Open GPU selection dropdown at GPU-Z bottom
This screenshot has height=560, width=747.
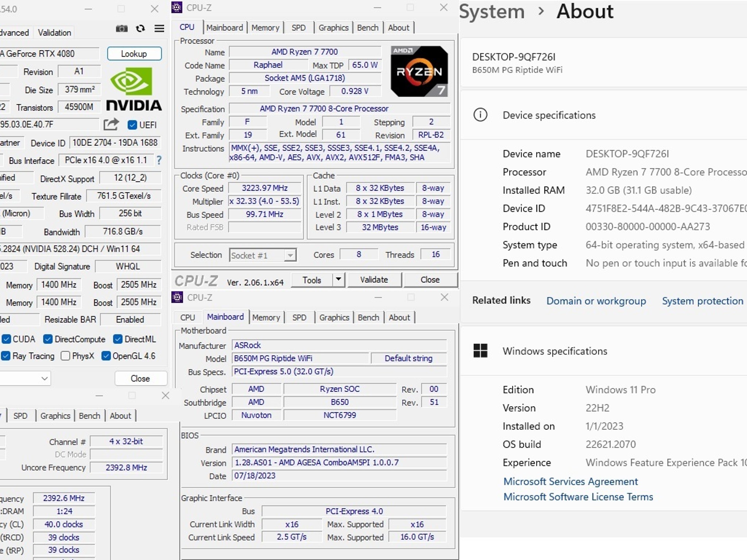(x=25, y=378)
